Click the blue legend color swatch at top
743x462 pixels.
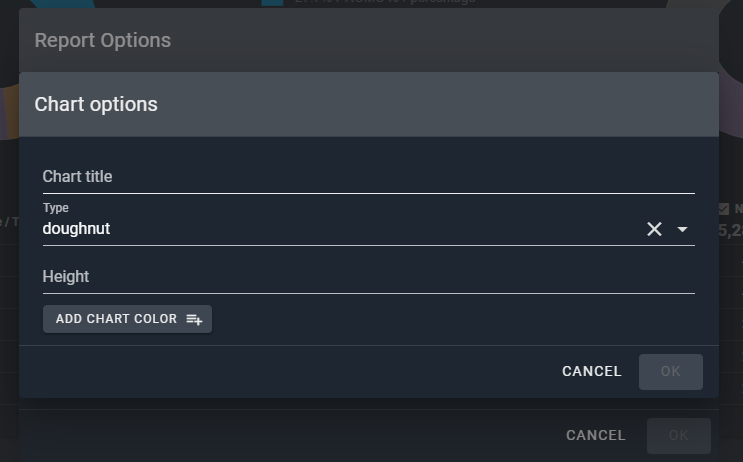(271, 2)
